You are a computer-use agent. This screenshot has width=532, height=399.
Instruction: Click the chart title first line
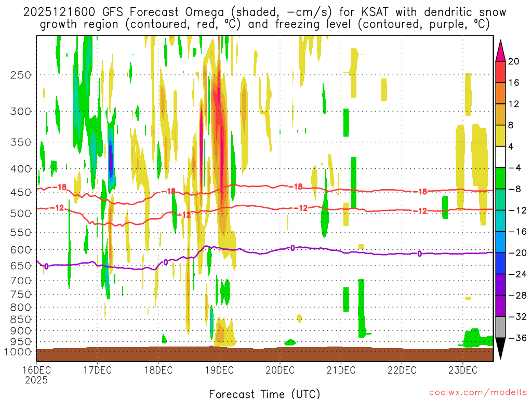point(264,12)
